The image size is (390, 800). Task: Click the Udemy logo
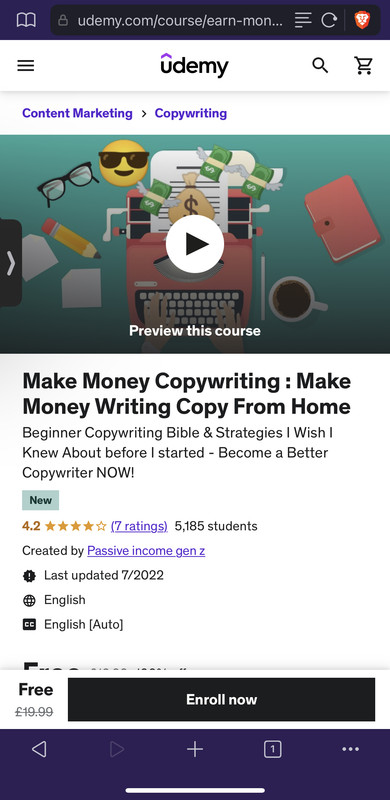click(x=194, y=65)
